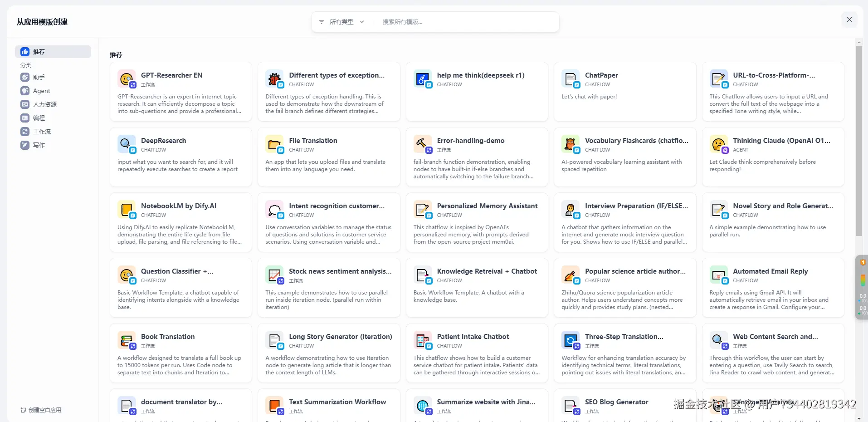
Task: Open the File Translation template title
Action: (313, 141)
